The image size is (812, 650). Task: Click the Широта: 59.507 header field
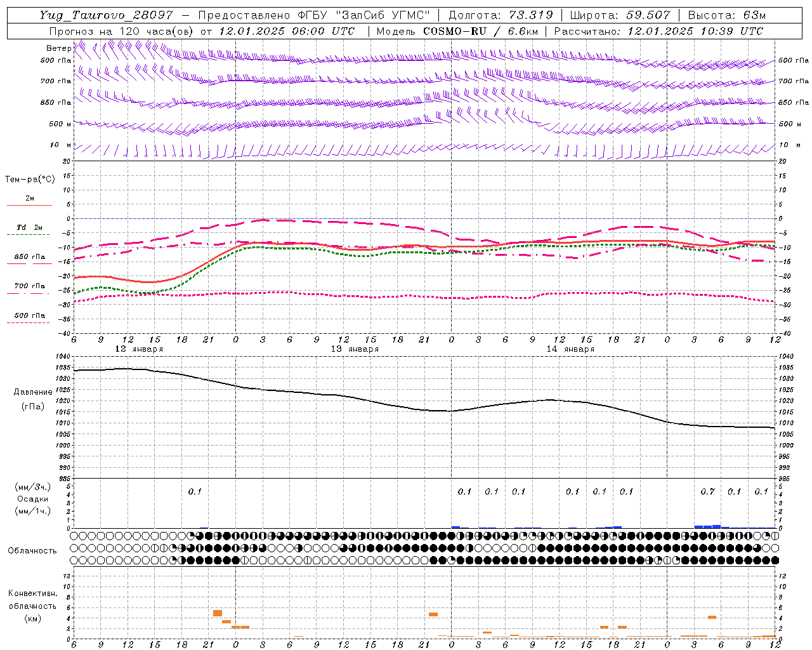[620, 15]
